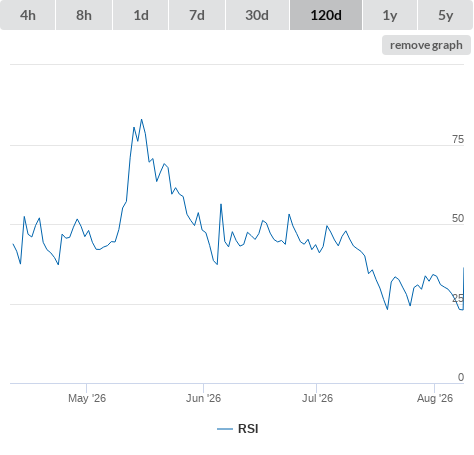This screenshot has height=455, width=474.
Task: Click the May '26 axis label
Action: 87,398
